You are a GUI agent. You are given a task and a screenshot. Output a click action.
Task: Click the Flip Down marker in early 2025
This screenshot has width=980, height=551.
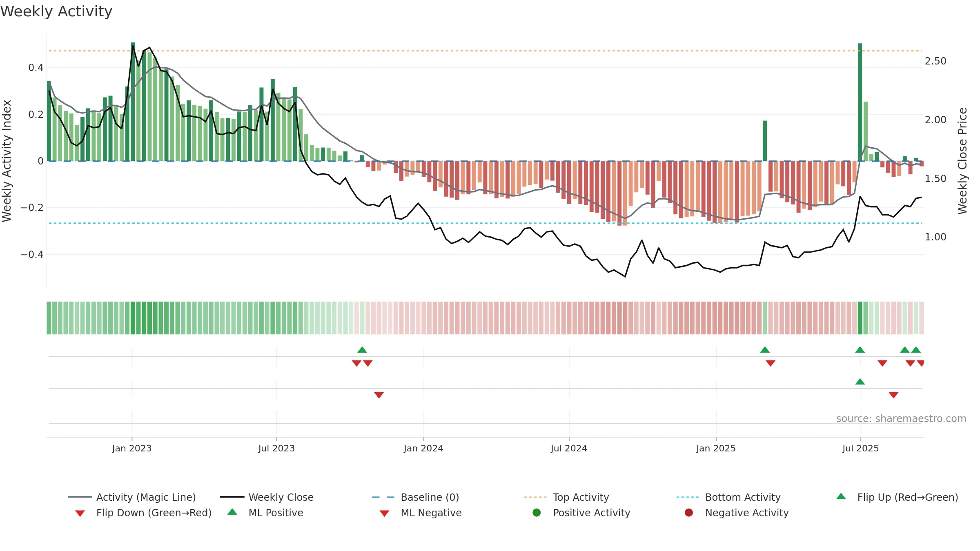click(771, 363)
